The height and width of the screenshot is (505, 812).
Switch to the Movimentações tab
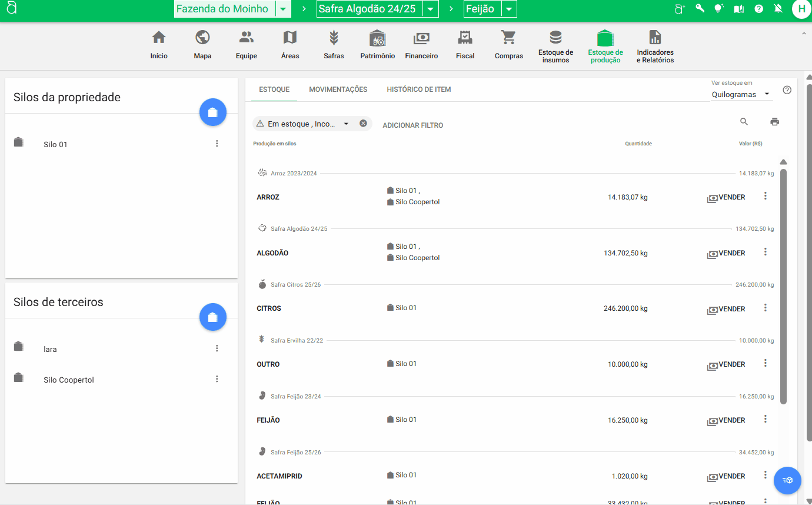tap(338, 89)
